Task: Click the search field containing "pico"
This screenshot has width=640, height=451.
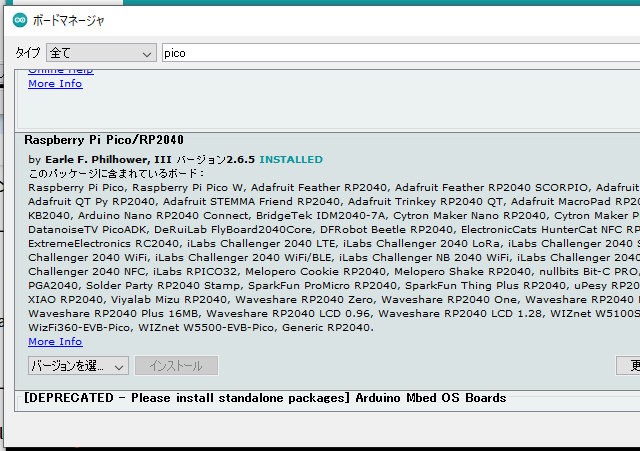Action: [x=400, y=53]
